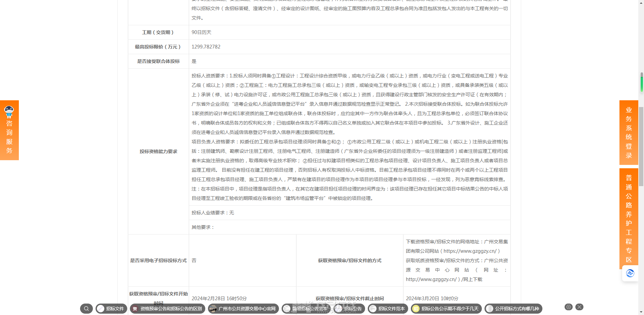This screenshot has width=644, height=315.
Task: Select the 简易招标公告范本 suggestion chip
Action: (306, 309)
